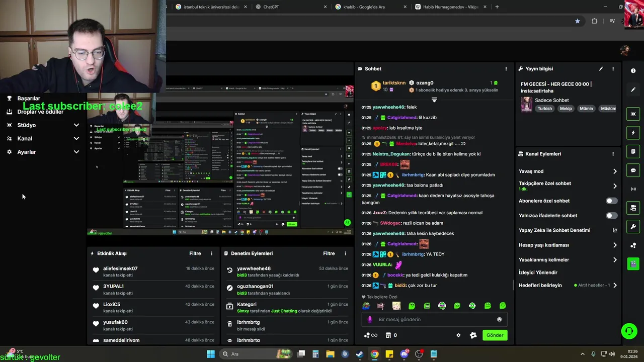Toggle the lightning activity feed panel icon
Screen dimensions: 644x362
(633, 133)
